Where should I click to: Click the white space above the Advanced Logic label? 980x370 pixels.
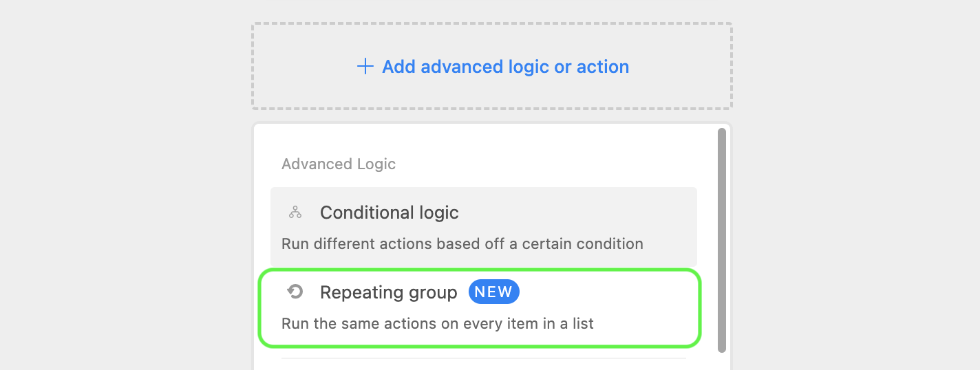pyautogui.click(x=482, y=140)
